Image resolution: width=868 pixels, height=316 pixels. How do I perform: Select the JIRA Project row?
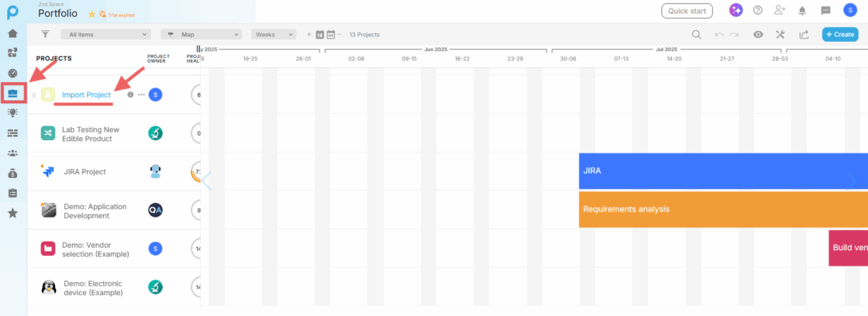click(84, 172)
